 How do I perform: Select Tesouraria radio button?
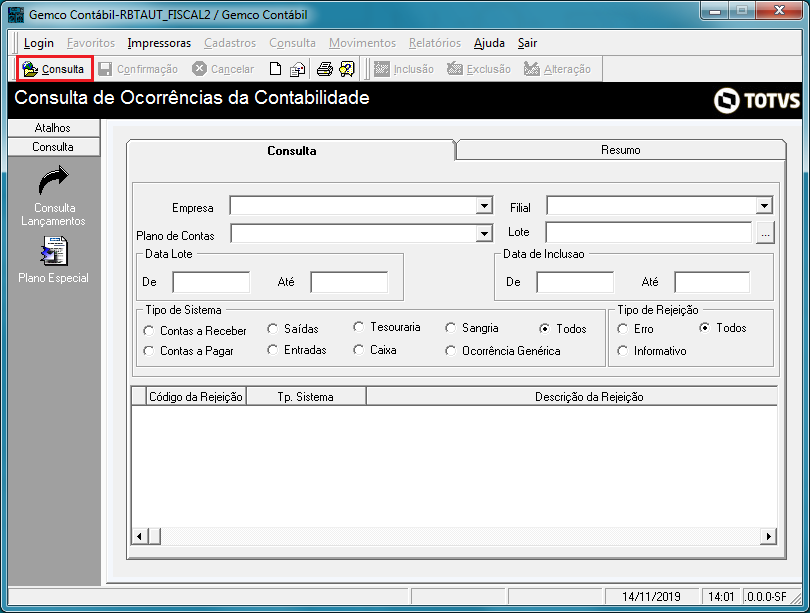pos(359,327)
